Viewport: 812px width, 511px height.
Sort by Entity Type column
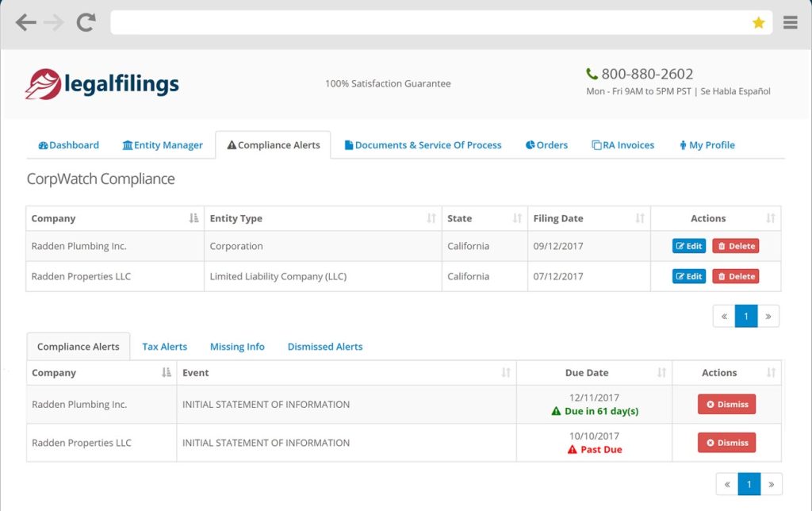pos(431,218)
